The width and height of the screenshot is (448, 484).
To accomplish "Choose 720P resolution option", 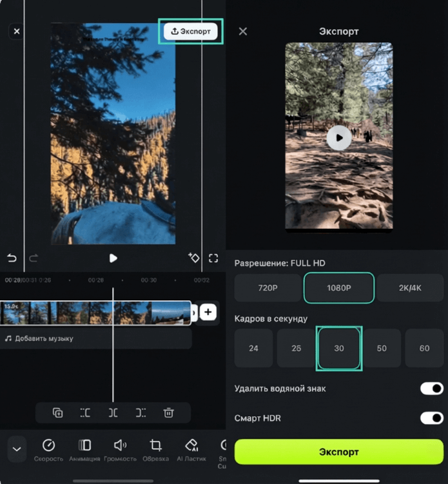I will pyautogui.click(x=267, y=288).
